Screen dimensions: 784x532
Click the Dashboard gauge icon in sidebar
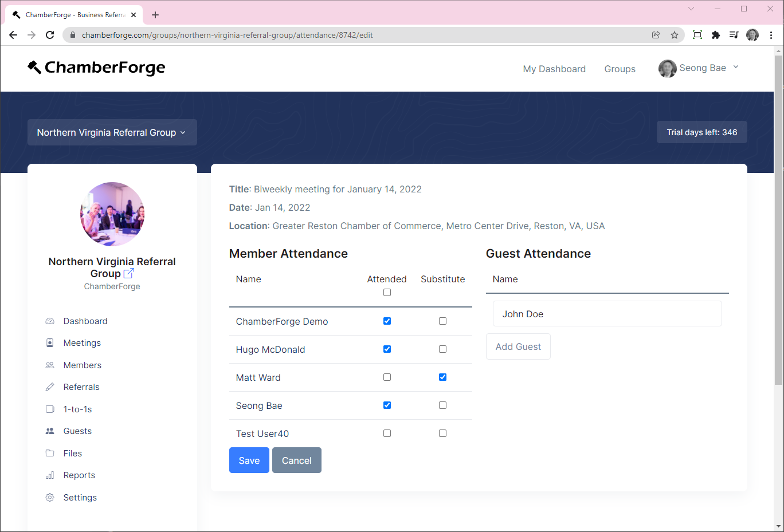pos(50,321)
